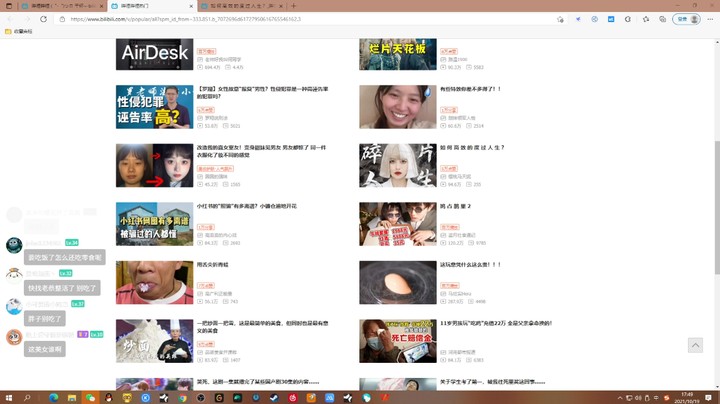Open the egg in pan video thumbnail
The width and height of the screenshot is (720, 404).
click(x=398, y=282)
